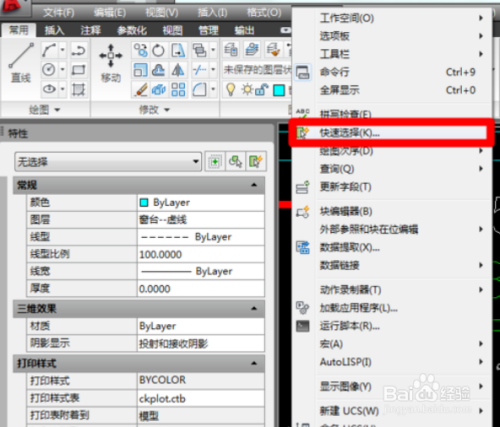Select the Mirror tool in the modify panel

coord(178,70)
